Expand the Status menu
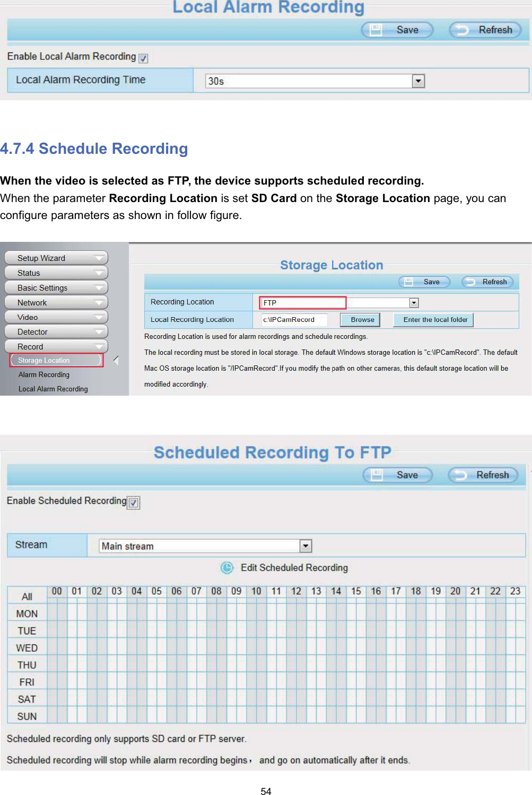The height and width of the screenshot is (795, 532). (56, 273)
